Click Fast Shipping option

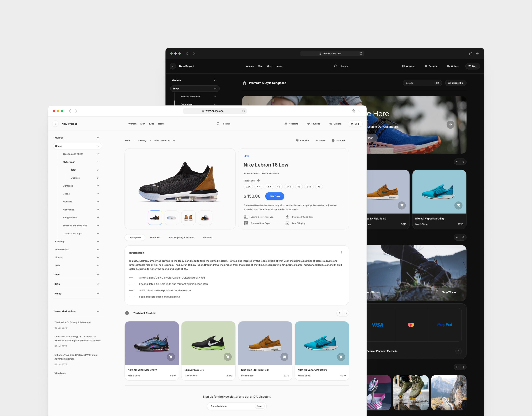coord(295,223)
